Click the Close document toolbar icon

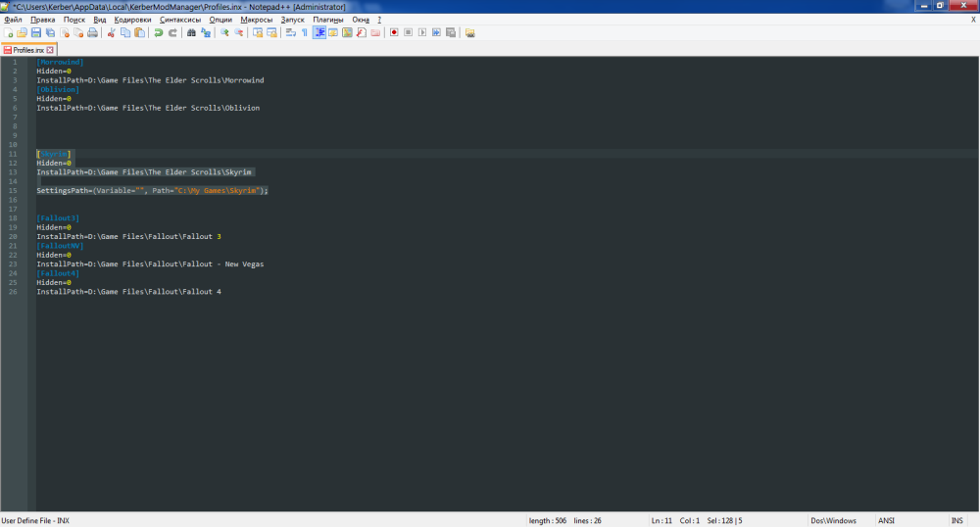click(x=65, y=32)
